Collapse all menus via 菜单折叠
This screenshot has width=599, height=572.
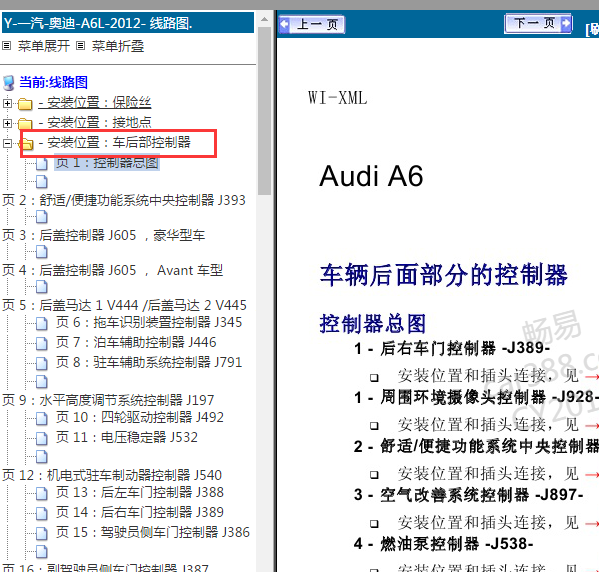tap(118, 46)
